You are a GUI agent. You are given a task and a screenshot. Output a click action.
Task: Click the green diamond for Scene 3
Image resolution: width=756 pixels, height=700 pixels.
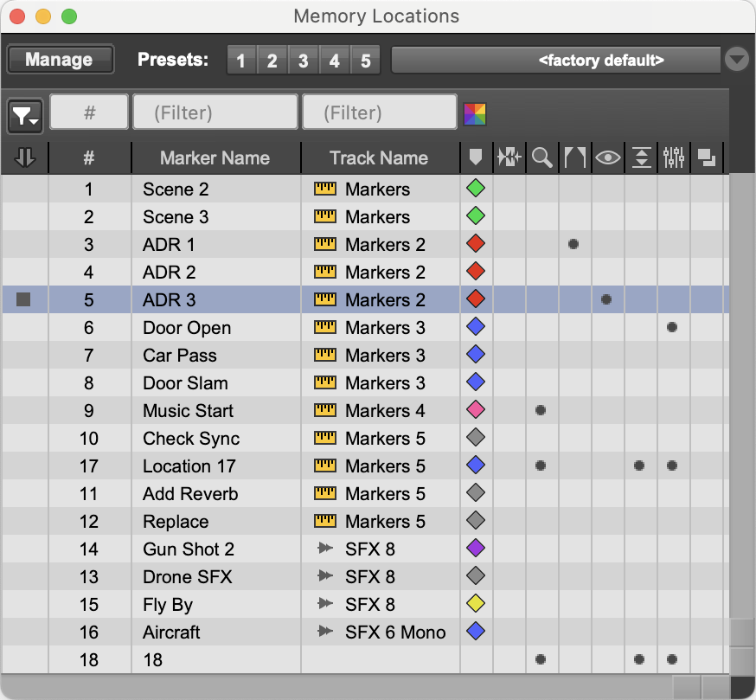[x=476, y=215]
